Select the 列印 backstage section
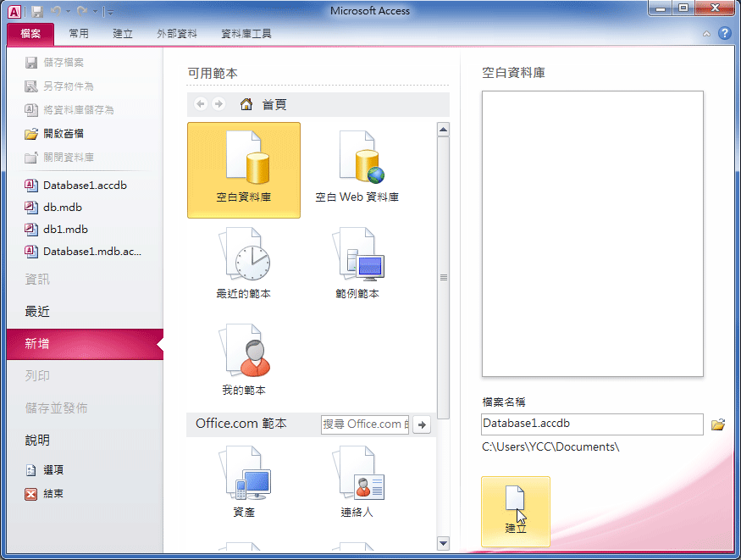The width and height of the screenshot is (741, 560). pos(37,375)
